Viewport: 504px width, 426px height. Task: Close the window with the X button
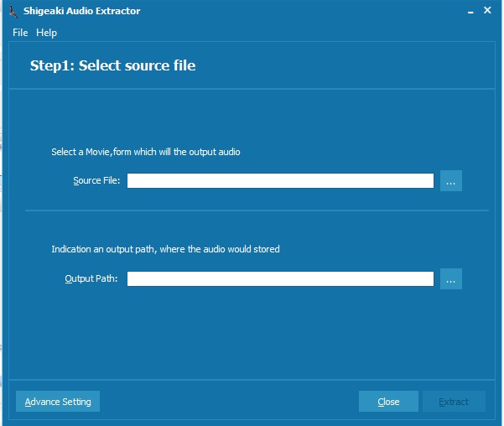coord(487,10)
